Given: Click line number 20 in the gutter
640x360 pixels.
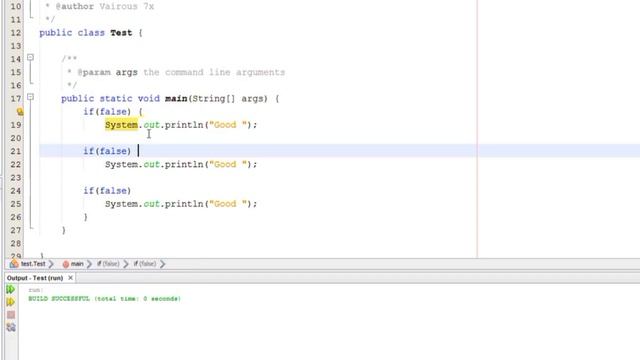Looking at the screenshot, I should pyautogui.click(x=16, y=138).
